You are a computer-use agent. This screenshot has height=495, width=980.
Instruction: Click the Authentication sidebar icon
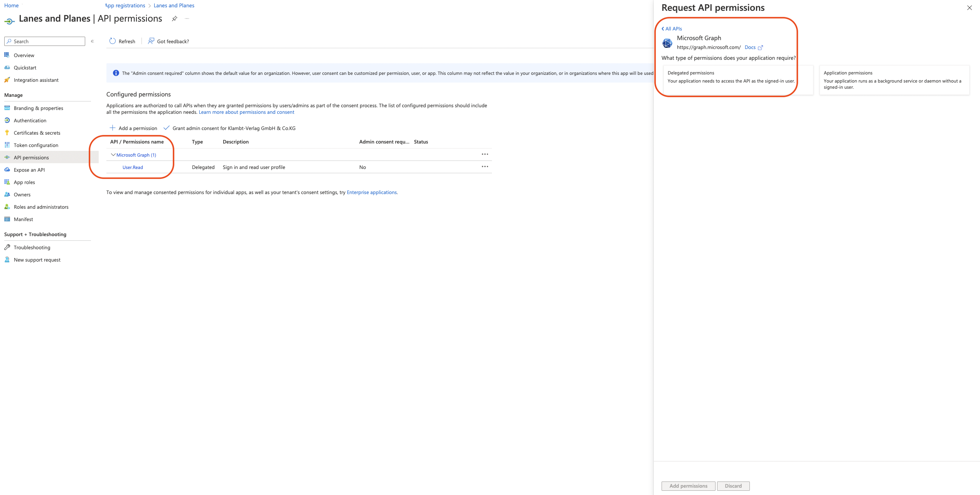click(7, 120)
